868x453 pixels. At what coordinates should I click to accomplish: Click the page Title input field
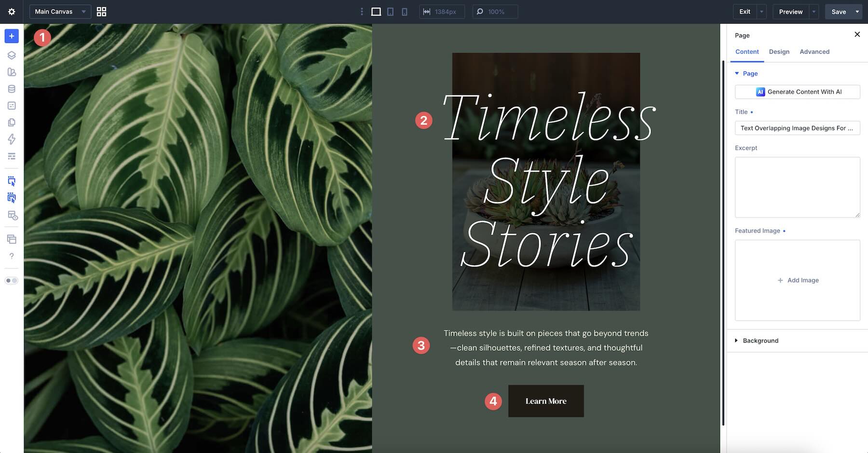798,128
